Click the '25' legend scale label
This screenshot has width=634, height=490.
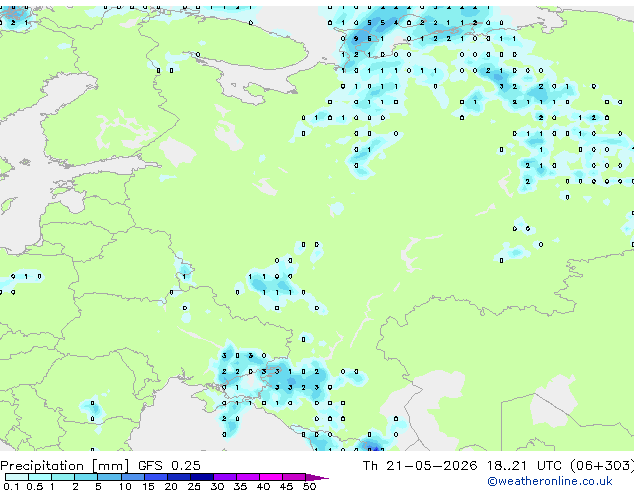194,486
